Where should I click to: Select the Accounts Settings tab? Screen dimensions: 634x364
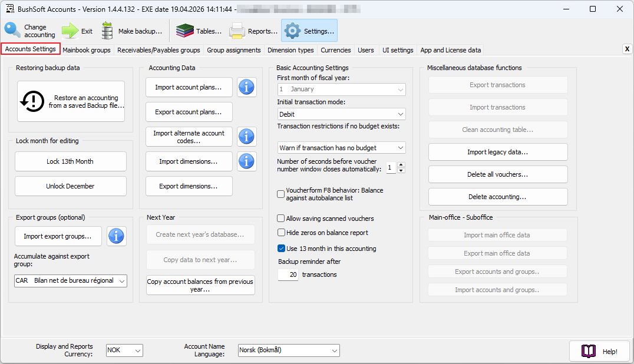[x=30, y=49]
